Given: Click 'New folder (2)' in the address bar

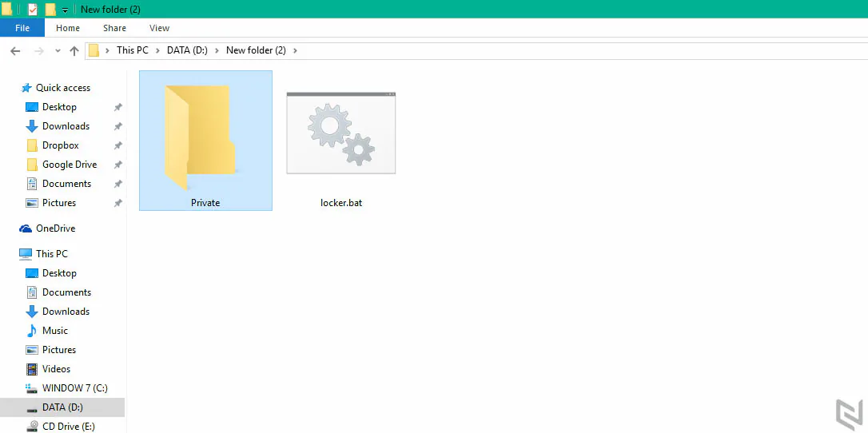Looking at the screenshot, I should coord(256,50).
